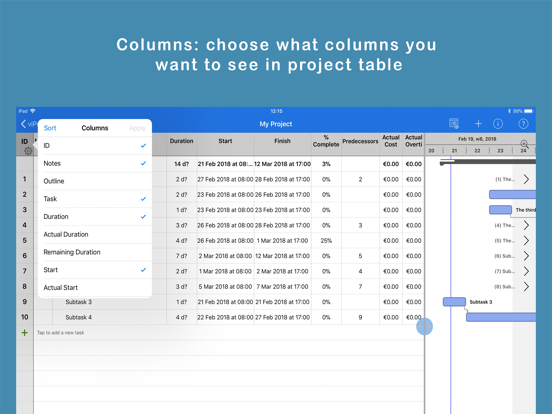Click the gear icon under ID header
The height and width of the screenshot is (414, 552).
click(x=28, y=151)
